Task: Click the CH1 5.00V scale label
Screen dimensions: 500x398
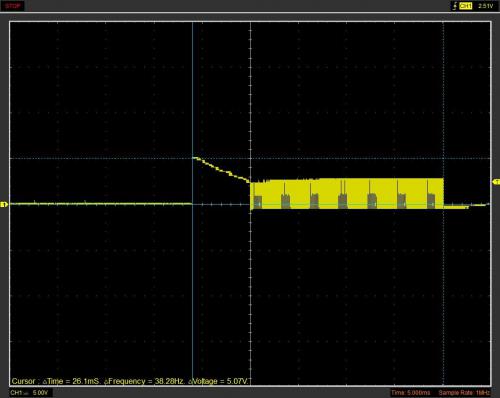Action: [x=29, y=393]
